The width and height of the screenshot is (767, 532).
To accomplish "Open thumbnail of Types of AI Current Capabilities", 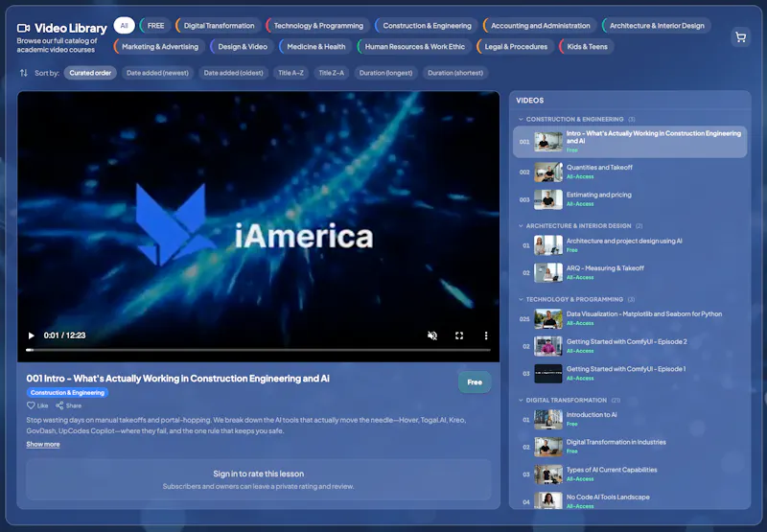I will (548, 474).
